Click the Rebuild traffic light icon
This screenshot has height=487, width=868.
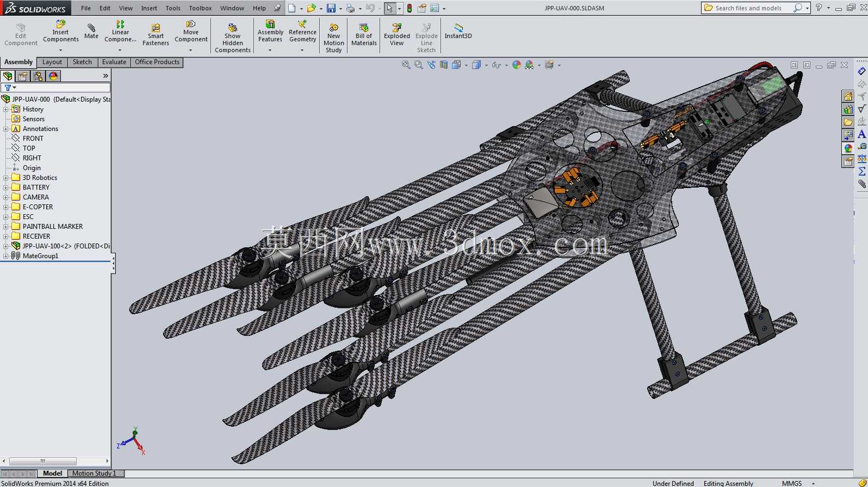point(410,8)
